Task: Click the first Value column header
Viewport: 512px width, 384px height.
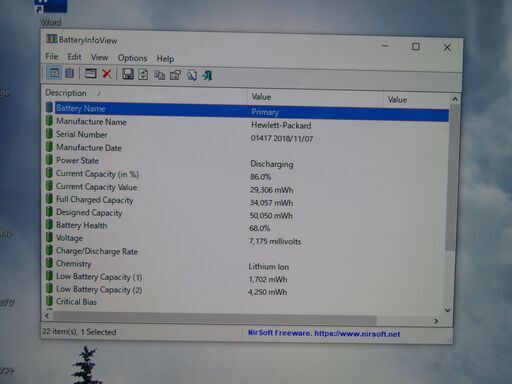Action: pyautogui.click(x=315, y=98)
